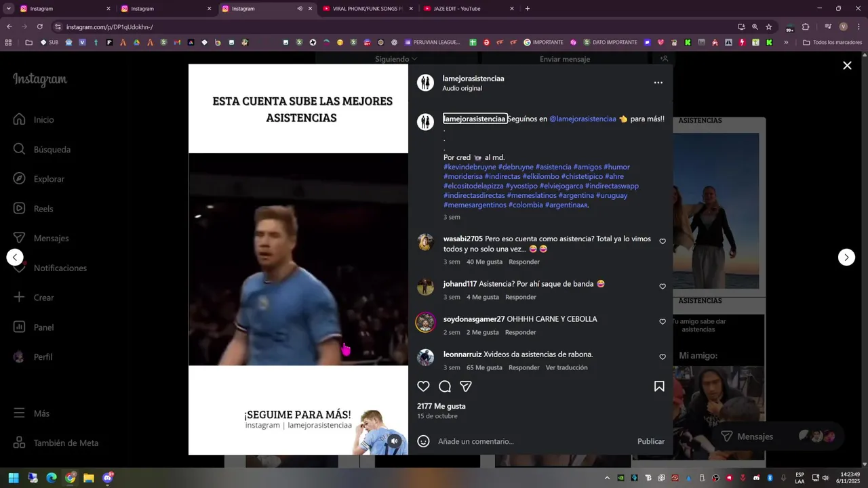This screenshot has width=868, height=488.
Task: Open floating Mensajes widget
Action: 777,436
